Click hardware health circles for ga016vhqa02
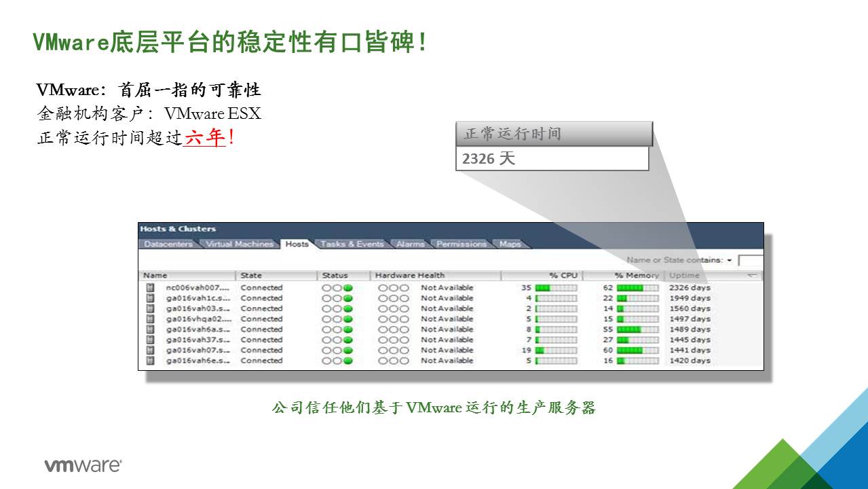This screenshot has width=868, height=489. 394,319
